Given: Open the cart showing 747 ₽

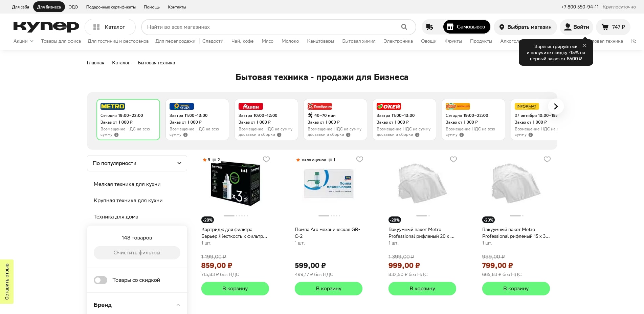Looking at the screenshot, I should tap(613, 27).
